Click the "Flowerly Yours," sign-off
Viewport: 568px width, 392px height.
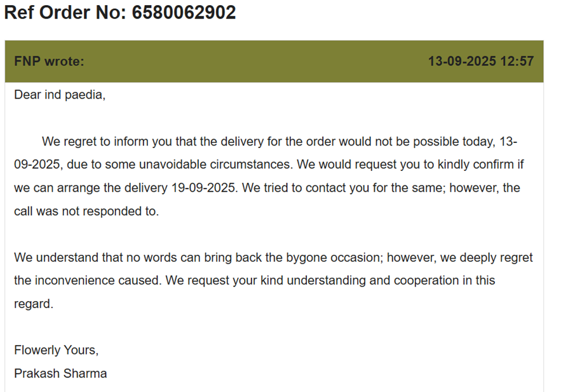[x=56, y=350]
